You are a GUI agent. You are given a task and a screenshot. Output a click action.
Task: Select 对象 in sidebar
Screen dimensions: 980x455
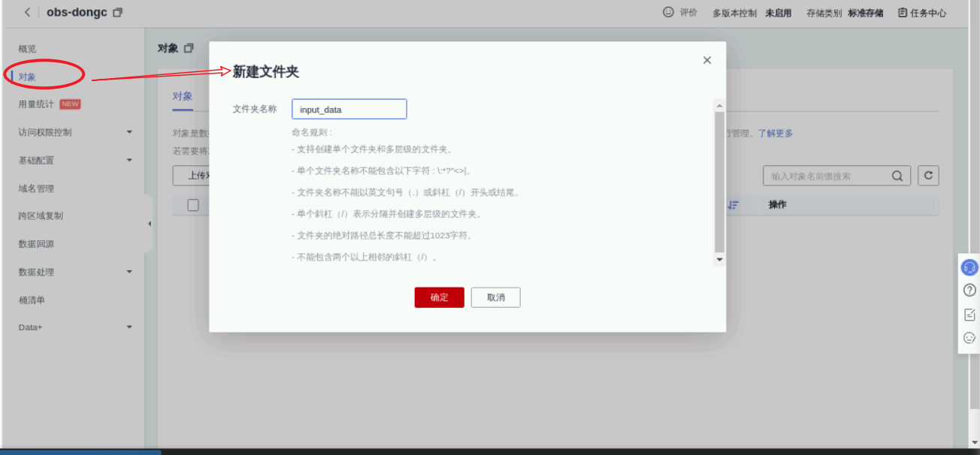(x=28, y=77)
